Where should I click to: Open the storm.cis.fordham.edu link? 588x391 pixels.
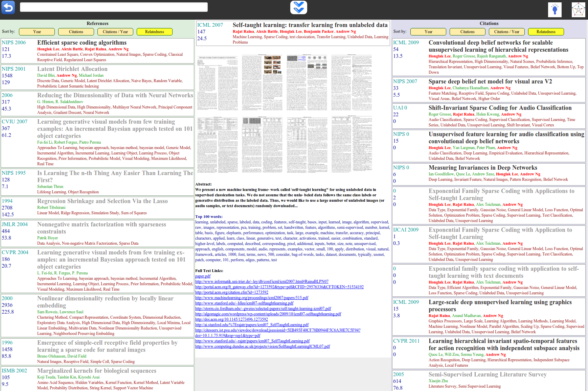263,309
